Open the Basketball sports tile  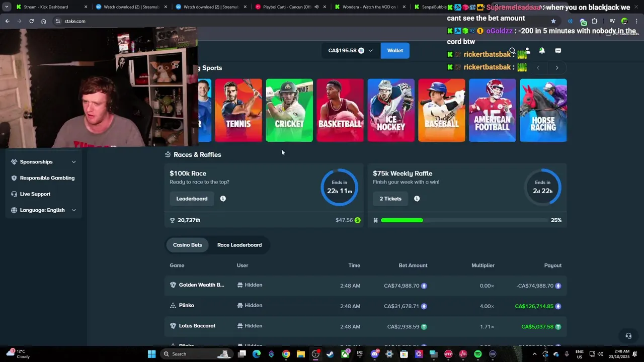pos(340,110)
